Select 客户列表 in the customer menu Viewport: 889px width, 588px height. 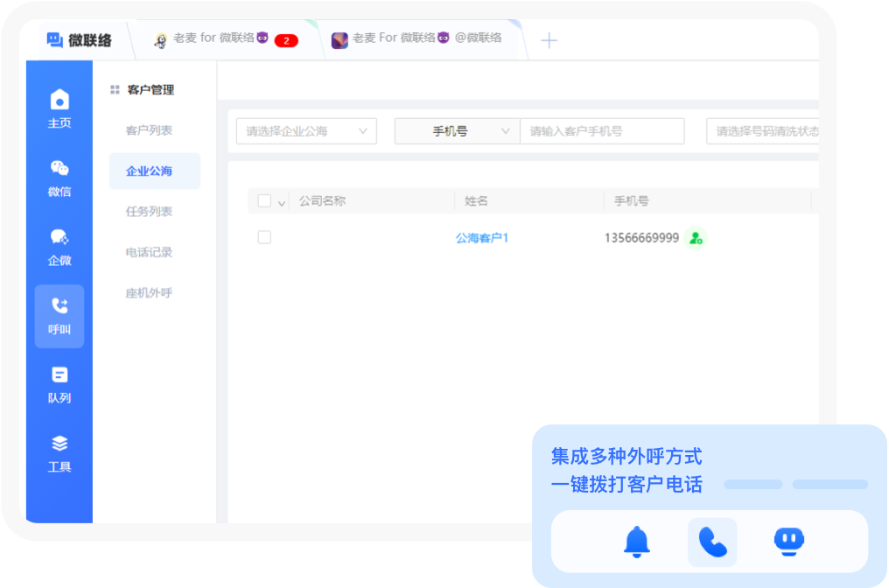tap(149, 130)
